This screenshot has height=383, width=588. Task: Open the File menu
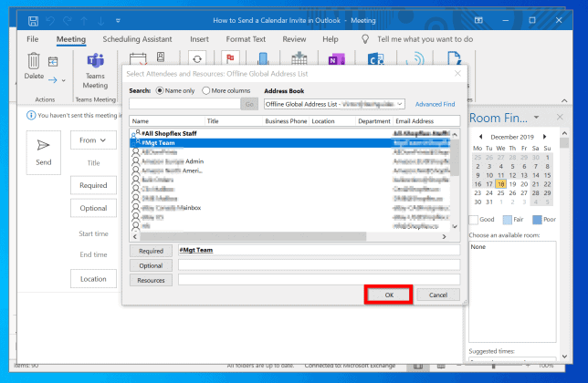pos(33,39)
